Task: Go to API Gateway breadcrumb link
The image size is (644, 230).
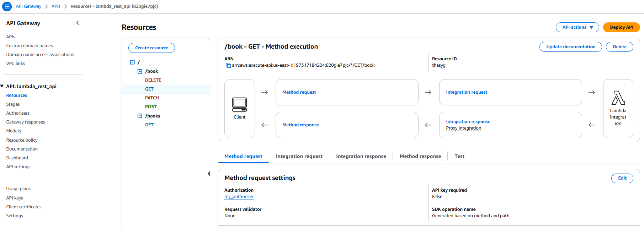Action: (x=28, y=6)
